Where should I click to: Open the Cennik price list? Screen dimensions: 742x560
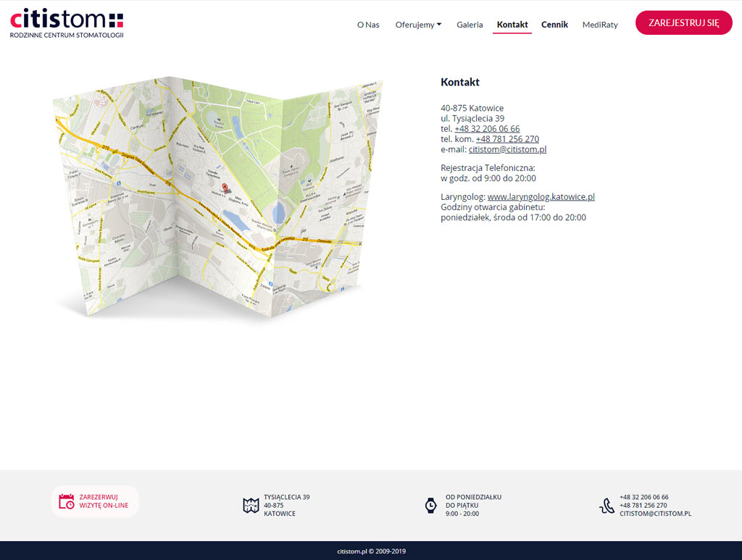point(554,25)
